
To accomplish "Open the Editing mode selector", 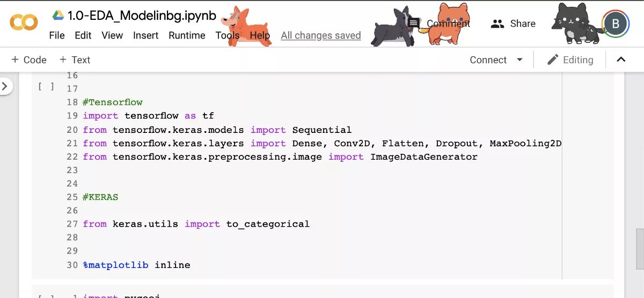I will click(x=570, y=60).
